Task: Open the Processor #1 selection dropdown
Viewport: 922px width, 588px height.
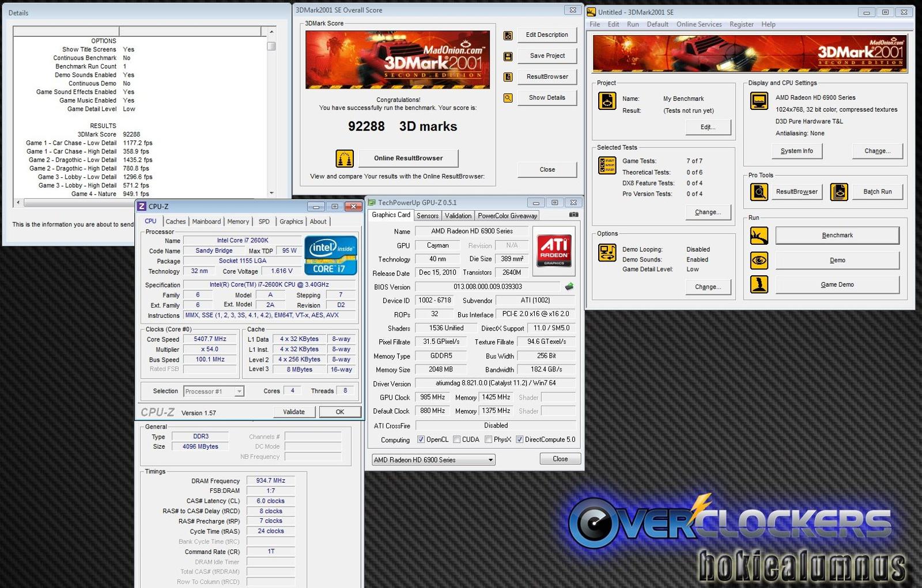Action: [x=214, y=392]
